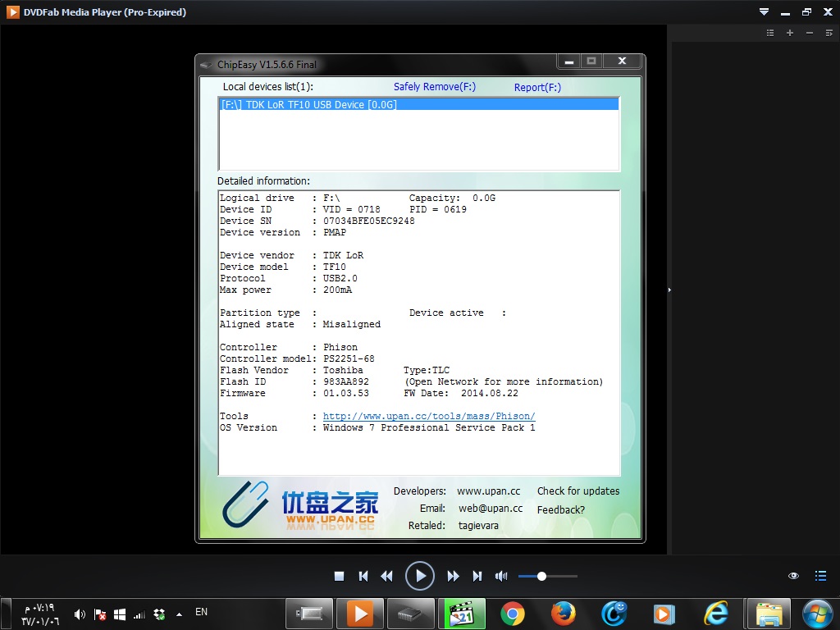Launch Google Chrome from taskbar
Image resolution: width=840 pixels, height=630 pixels.
513,614
